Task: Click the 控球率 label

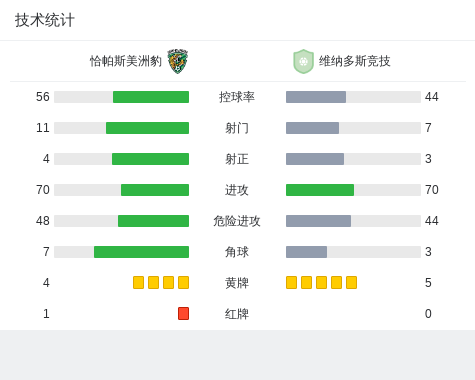Action: pos(237,97)
